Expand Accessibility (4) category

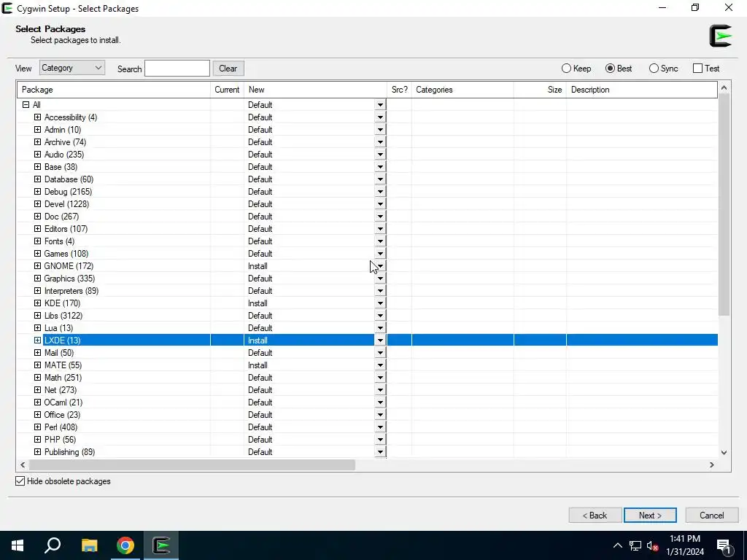[x=38, y=117]
